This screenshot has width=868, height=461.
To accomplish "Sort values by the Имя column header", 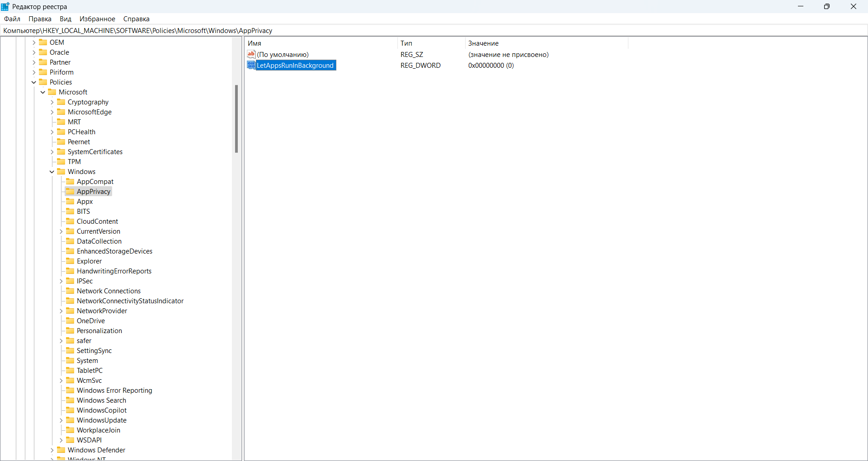I will pos(321,43).
